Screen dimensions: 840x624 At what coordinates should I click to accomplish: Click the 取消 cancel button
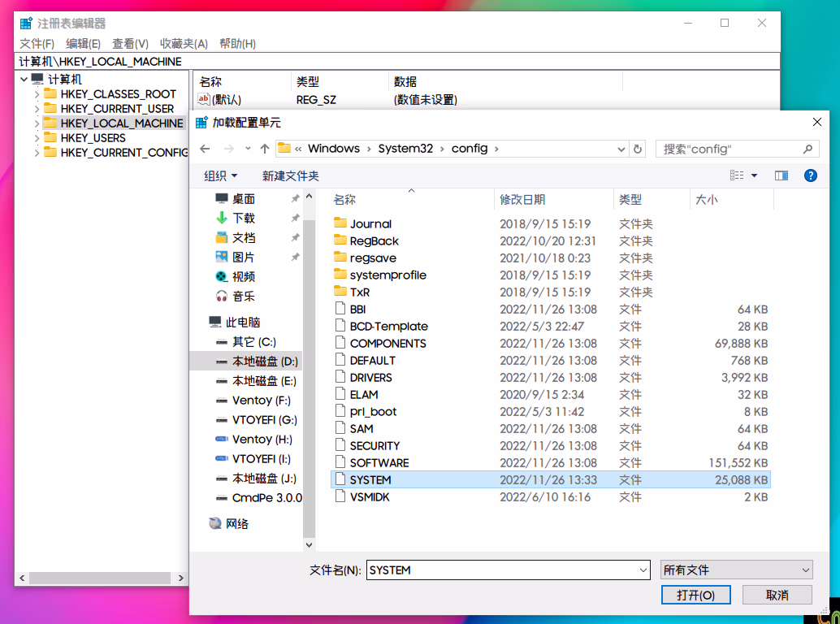click(777, 595)
